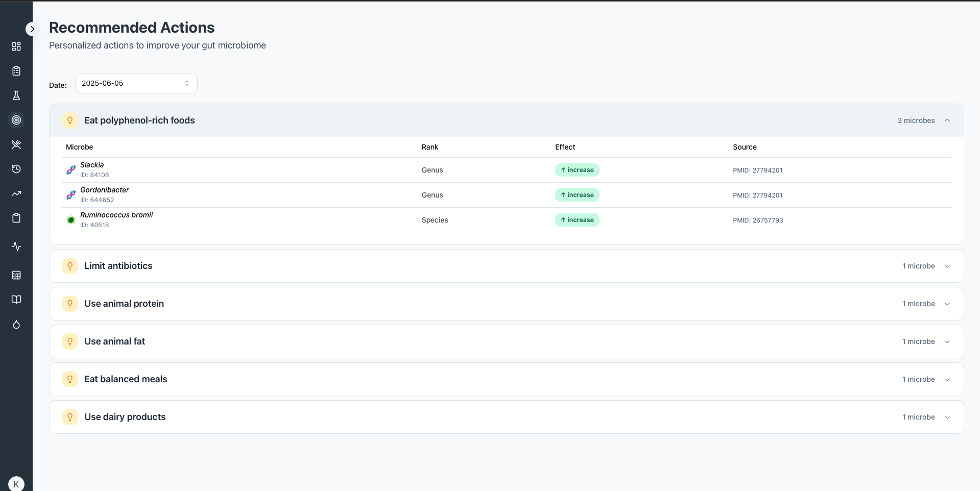980x491 pixels.
Task: Expand the Limit antibiotics section
Action: tap(948, 266)
